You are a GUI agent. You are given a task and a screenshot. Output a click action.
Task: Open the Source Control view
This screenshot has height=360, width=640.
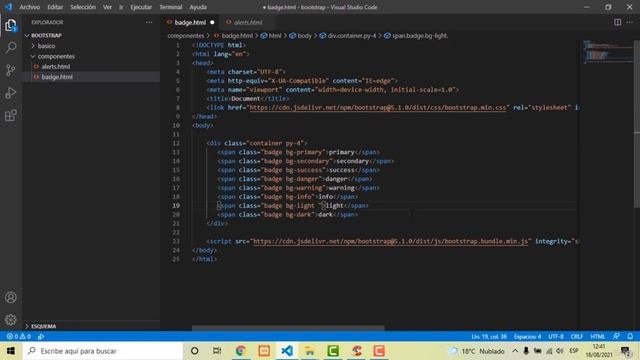point(11,70)
